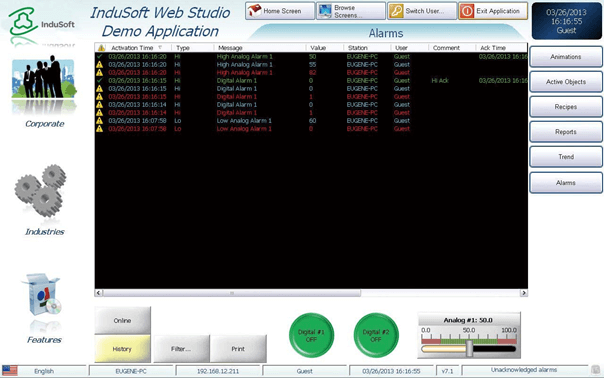Click Exit Application button
The image size is (606, 379).
pos(493,11)
